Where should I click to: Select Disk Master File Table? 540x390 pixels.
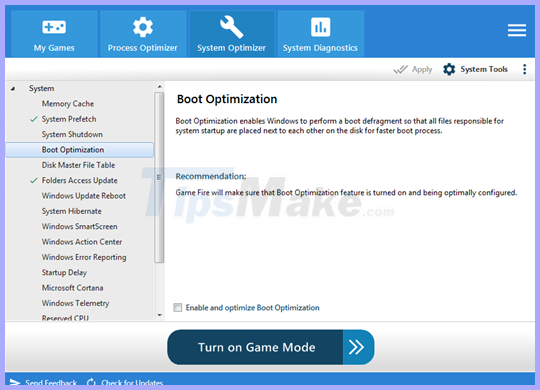tap(79, 165)
